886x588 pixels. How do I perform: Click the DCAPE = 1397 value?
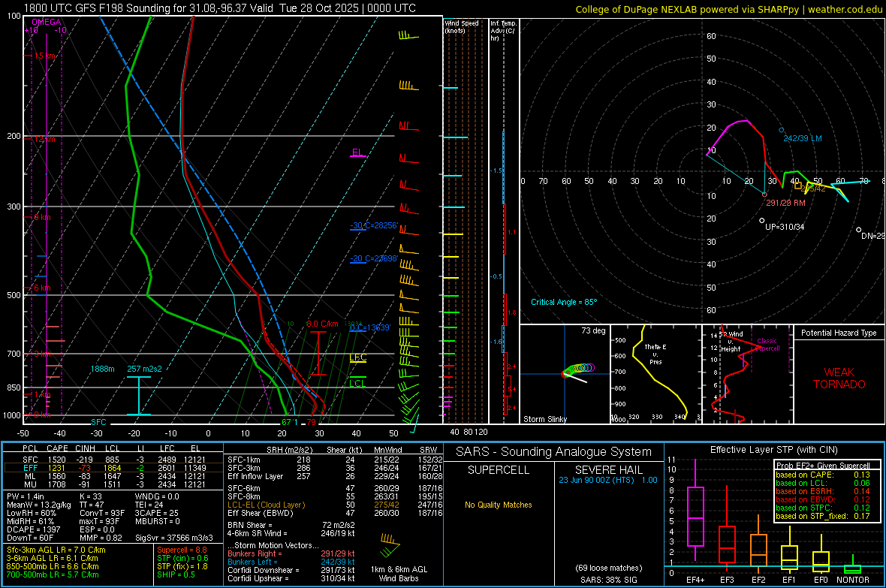tap(32, 529)
